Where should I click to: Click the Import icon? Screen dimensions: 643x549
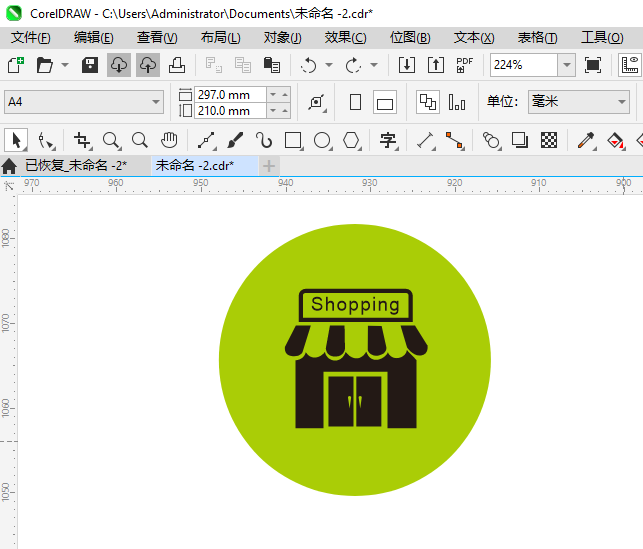tap(407, 65)
